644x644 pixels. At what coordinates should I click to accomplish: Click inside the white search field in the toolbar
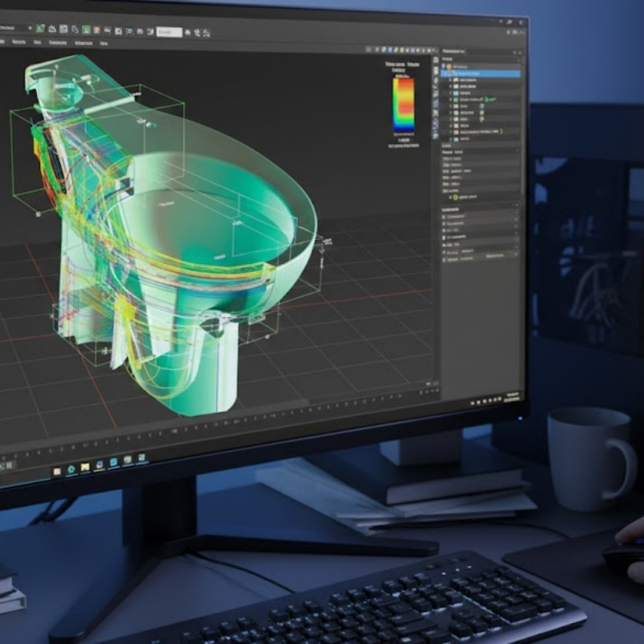[x=167, y=31]
